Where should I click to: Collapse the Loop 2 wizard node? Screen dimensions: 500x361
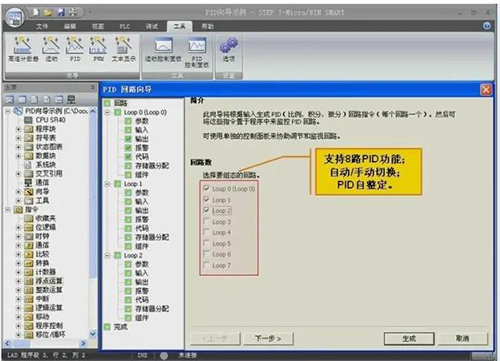107,255
